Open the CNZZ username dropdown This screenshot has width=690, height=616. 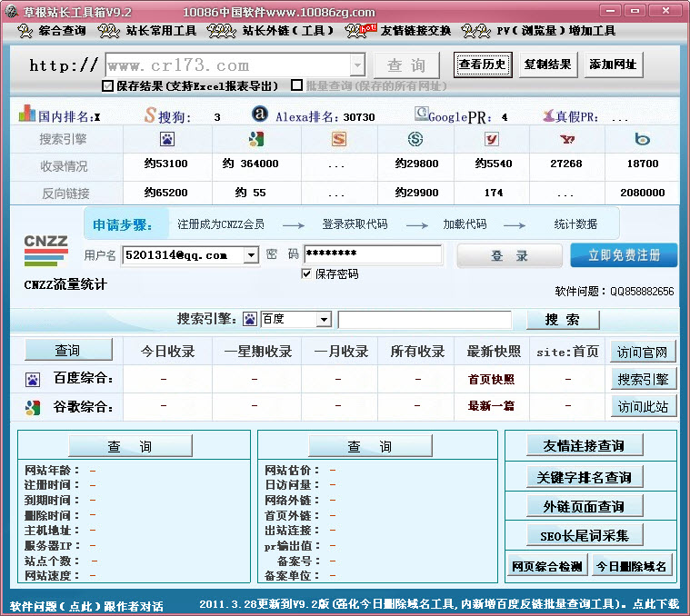coord(251,254)
